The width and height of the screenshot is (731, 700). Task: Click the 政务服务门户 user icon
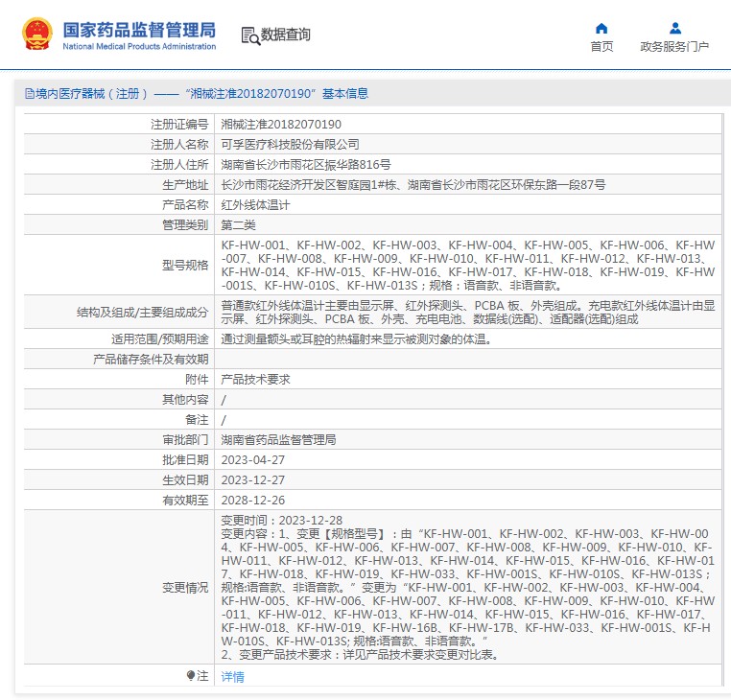click(x=674, y=29)
